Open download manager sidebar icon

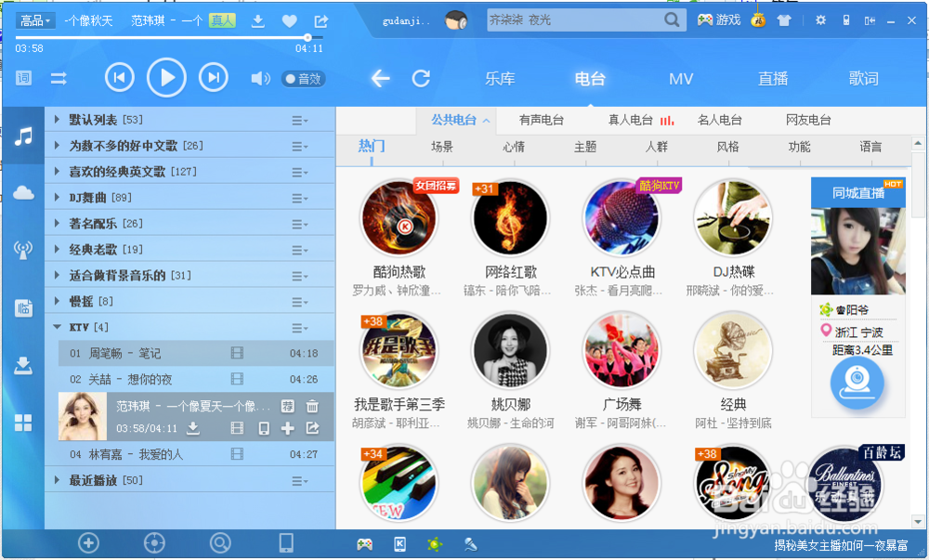point(23,365)
